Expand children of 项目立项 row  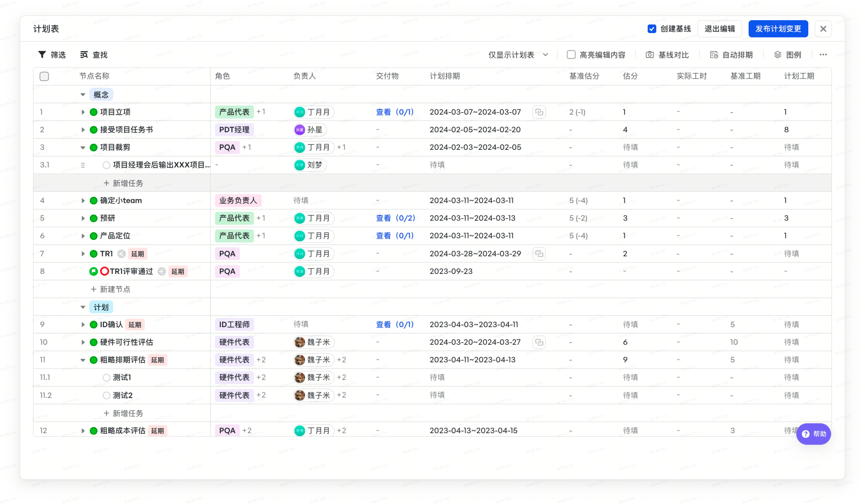click(83, 112)
